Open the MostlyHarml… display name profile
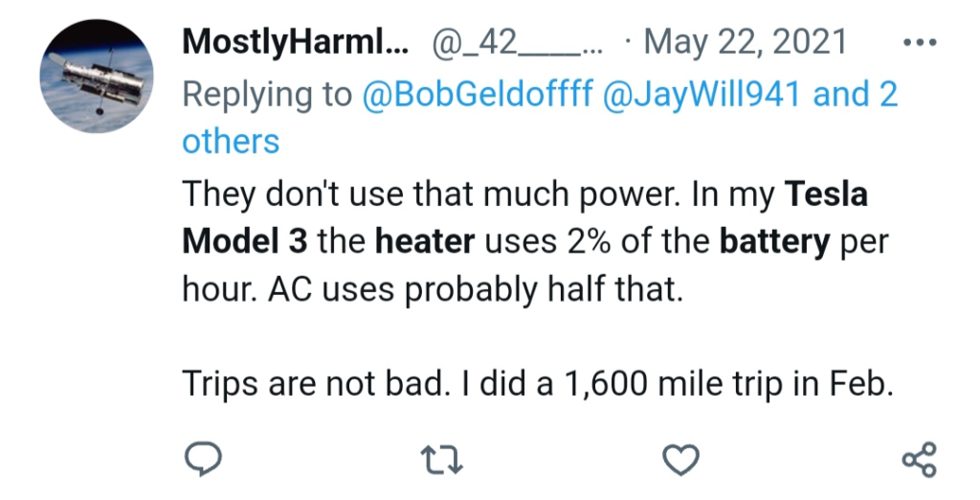 pos(296,42)
